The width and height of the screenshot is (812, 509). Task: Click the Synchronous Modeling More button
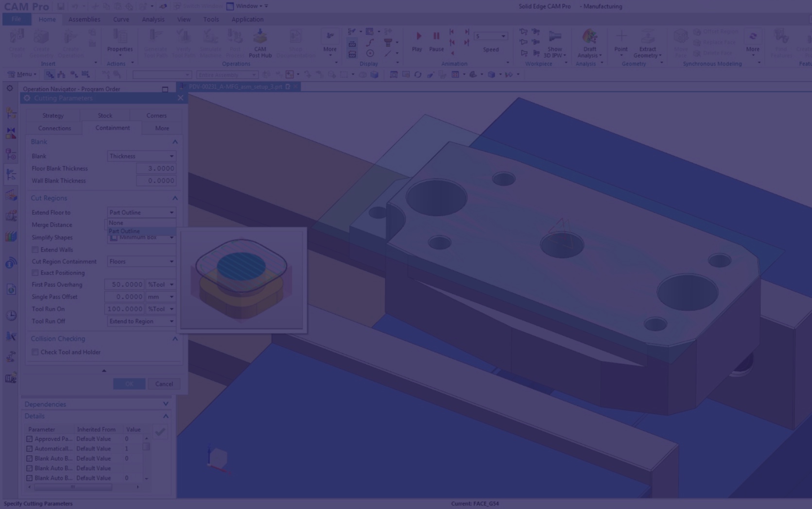pyautogui.click(x=752, y=42)
